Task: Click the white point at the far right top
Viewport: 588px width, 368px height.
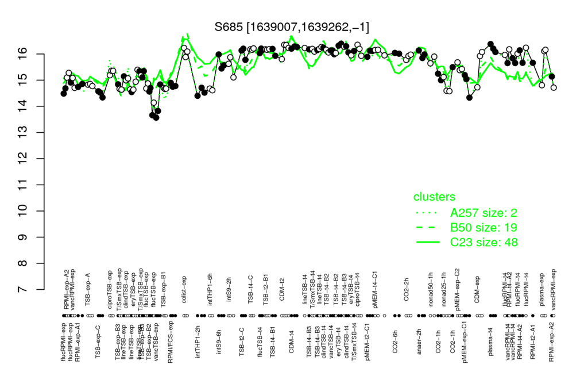Action: [545, 50]
